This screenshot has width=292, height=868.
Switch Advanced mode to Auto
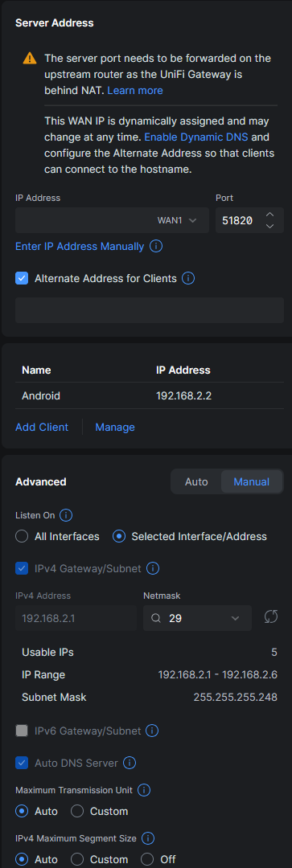point(196,481)
